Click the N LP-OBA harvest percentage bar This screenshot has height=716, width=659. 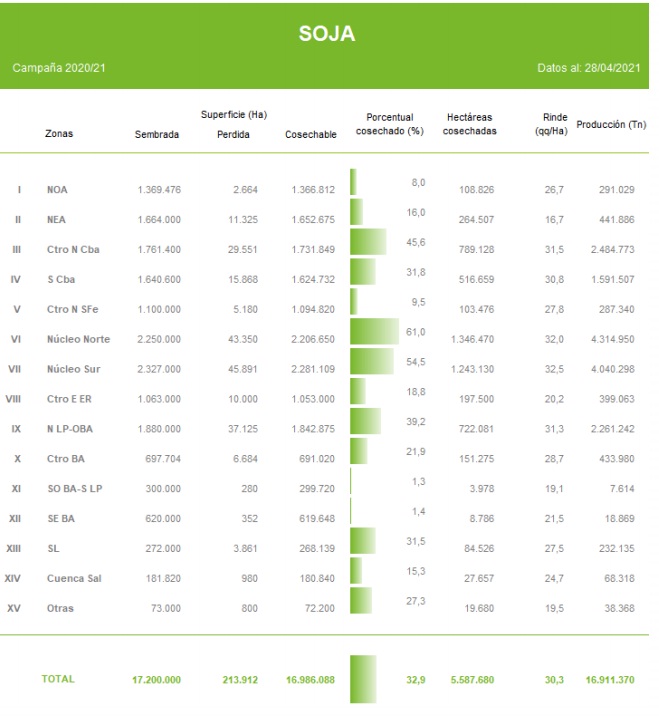[x=365, y=421]
